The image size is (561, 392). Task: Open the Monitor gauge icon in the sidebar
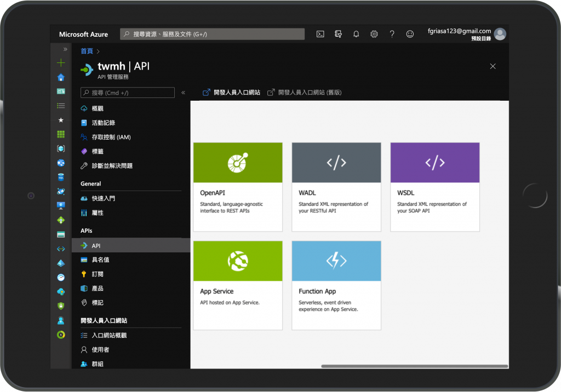pyautogui.click(x=61, y=277)
